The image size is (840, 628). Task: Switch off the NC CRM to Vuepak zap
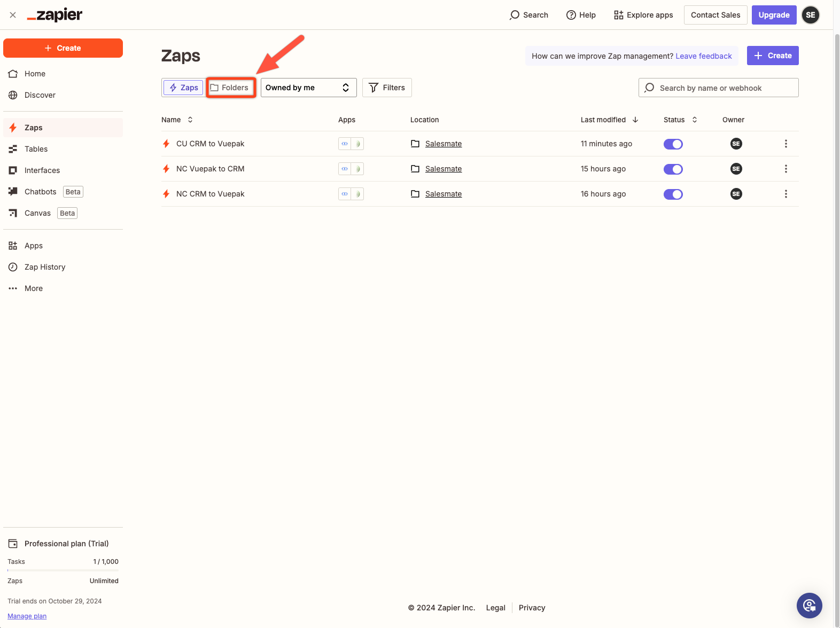pos(673,194)
